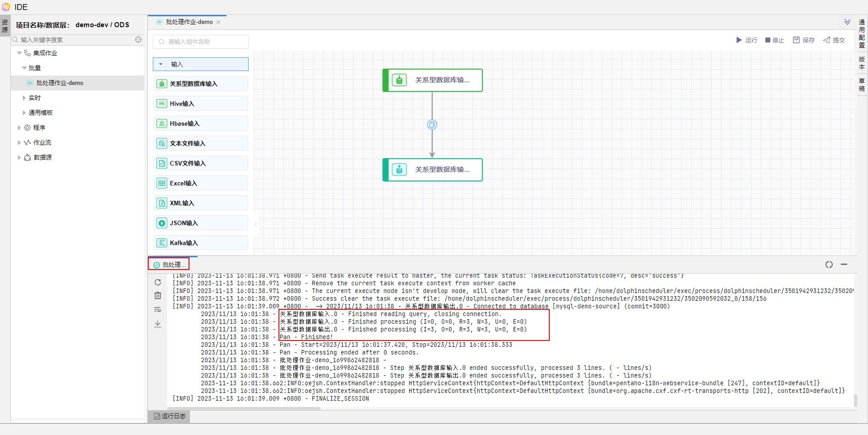Stop the job with 停止 button
The width and height of the screenshot is (868, 435).
(x=774, y=40)
